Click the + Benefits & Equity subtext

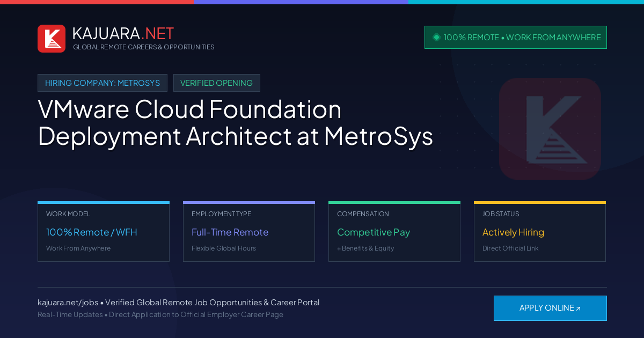tap(365, 248)
